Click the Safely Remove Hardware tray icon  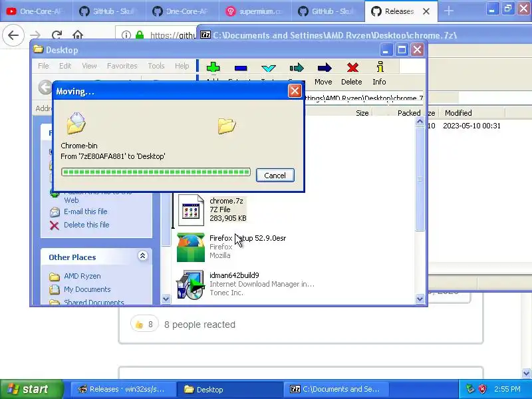470,389
